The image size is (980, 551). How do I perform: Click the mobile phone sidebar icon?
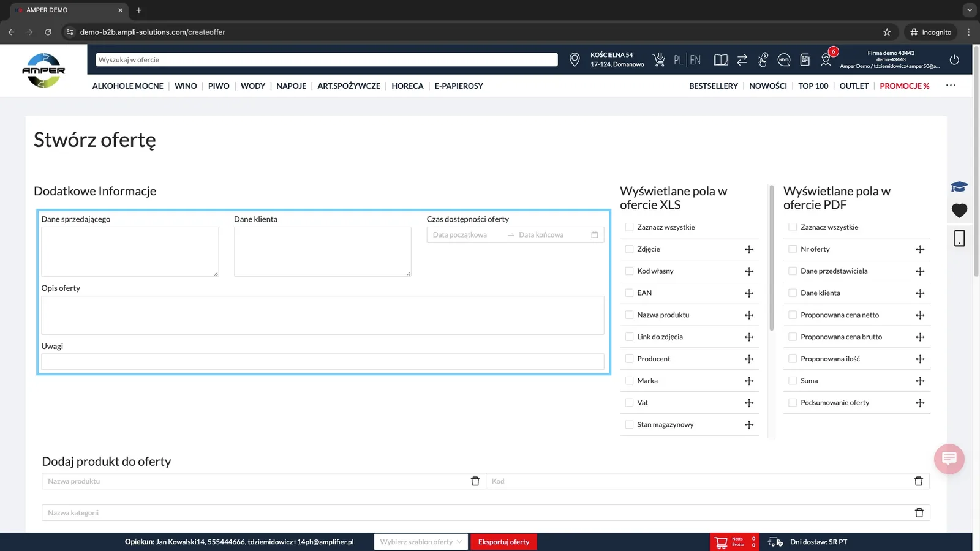959,238
